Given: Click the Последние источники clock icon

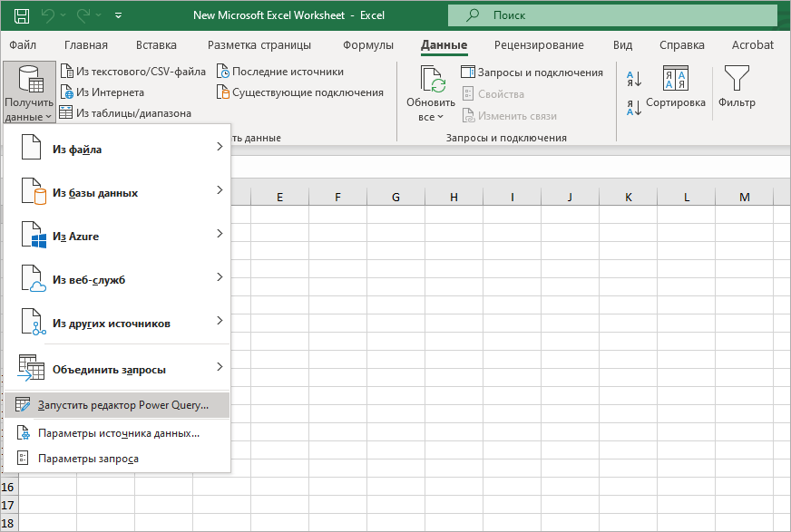Looking at the screenshot, I should coord(223,71).
